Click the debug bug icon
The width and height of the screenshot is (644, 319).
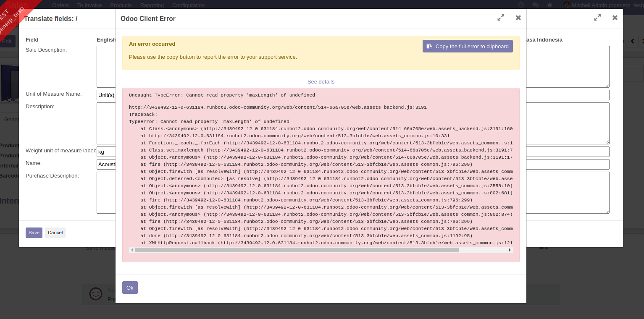click(x=550, y=5)
